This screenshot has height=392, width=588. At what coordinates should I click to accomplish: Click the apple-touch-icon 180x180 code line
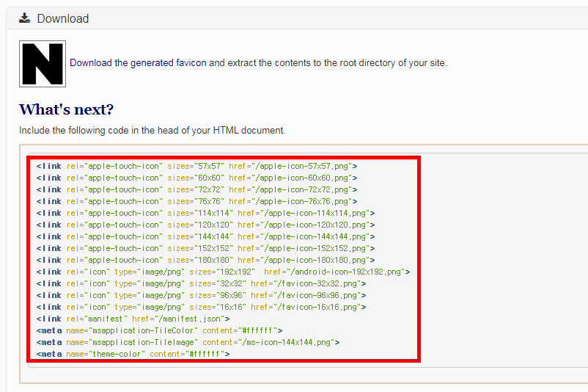205,260
